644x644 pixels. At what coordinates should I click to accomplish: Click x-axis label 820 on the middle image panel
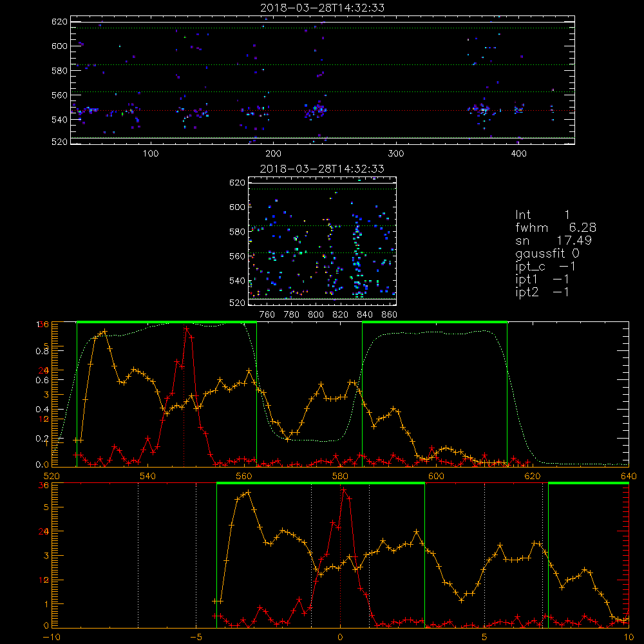coord(341,315)
